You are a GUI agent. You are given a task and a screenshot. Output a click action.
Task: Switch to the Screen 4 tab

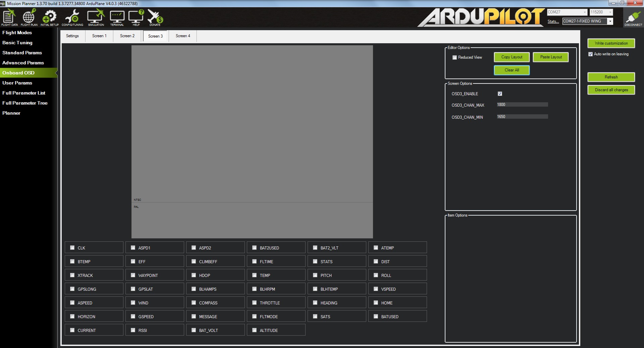(x=183, y=36)
